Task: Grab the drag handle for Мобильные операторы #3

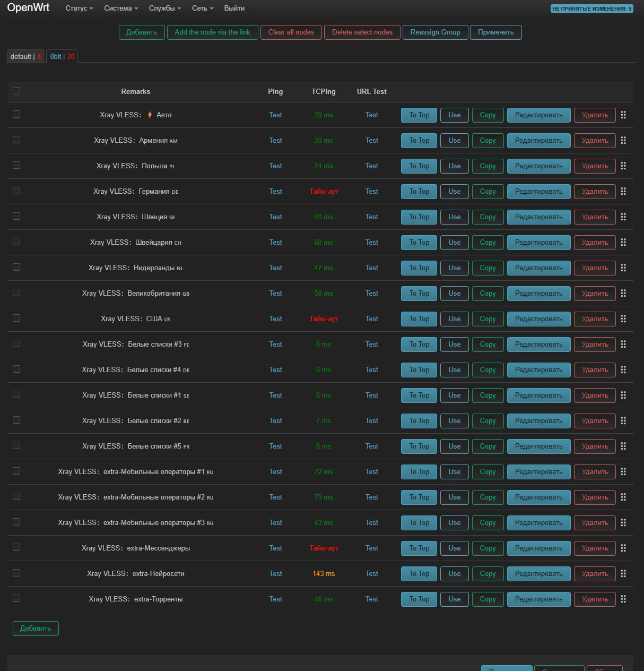Action: (x=623, y=522)
